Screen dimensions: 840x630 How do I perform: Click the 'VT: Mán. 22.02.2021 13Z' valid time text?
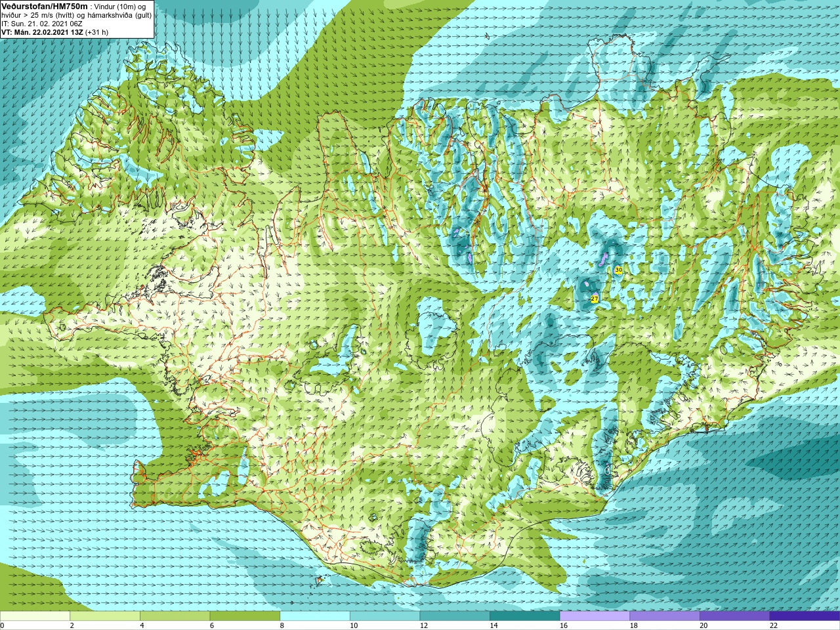point(43,32)
